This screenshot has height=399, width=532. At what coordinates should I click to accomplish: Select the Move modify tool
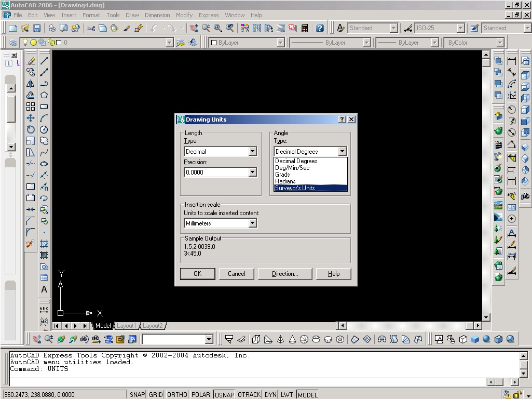[31, 118]
